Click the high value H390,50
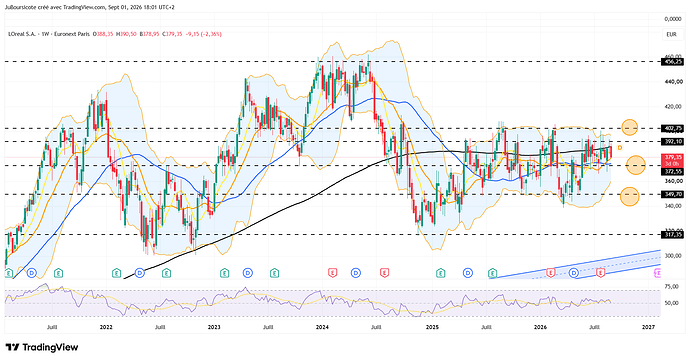Screen dimensions: 690x360 [x=126, y=34]
